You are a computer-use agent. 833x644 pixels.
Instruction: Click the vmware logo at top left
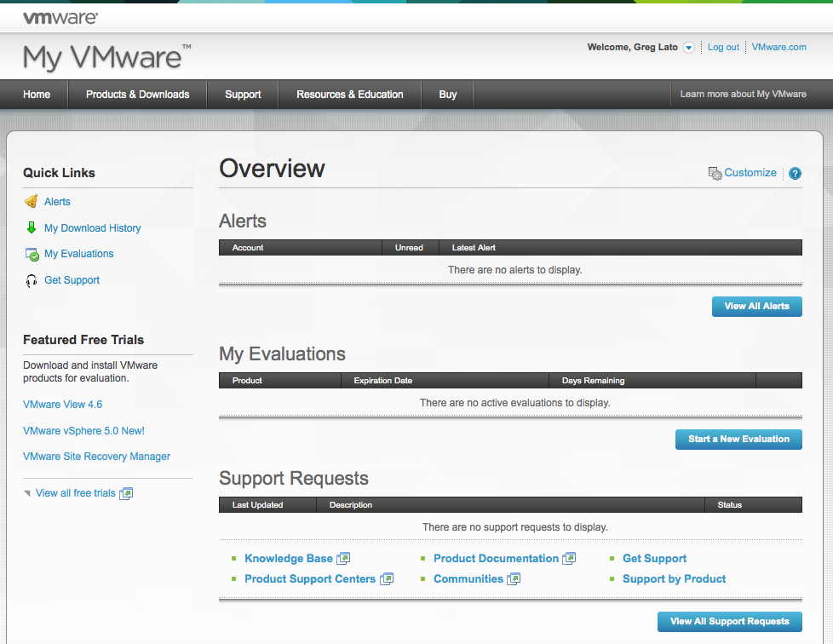pyautogui.click(x=60, y=18)
